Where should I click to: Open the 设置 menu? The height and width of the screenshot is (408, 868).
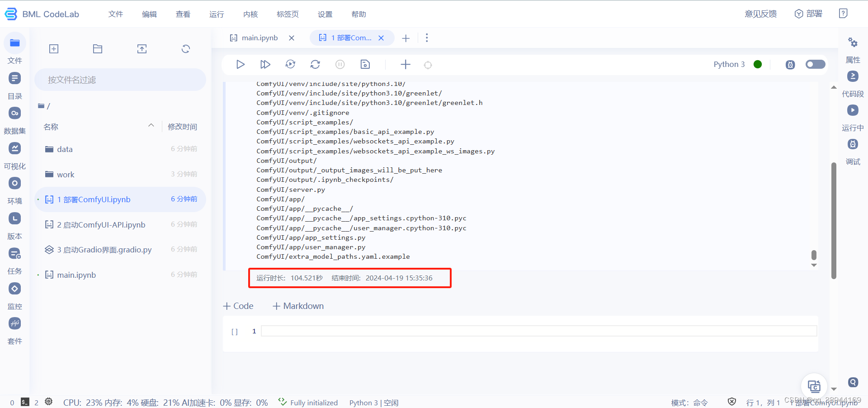point(325,14)
